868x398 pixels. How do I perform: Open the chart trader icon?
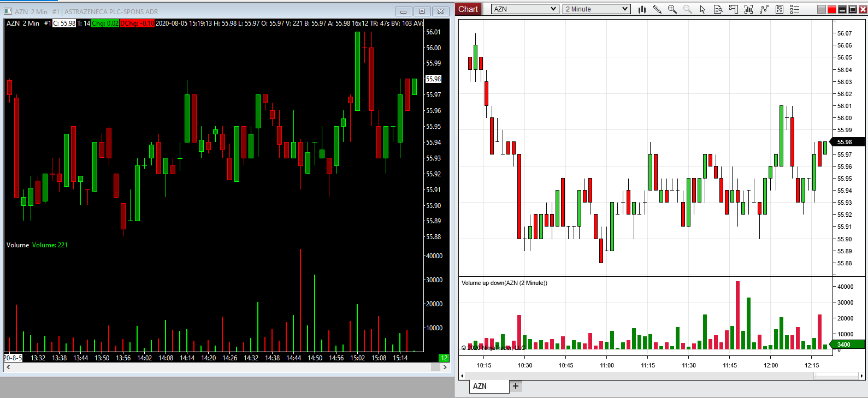coord(733,9)
